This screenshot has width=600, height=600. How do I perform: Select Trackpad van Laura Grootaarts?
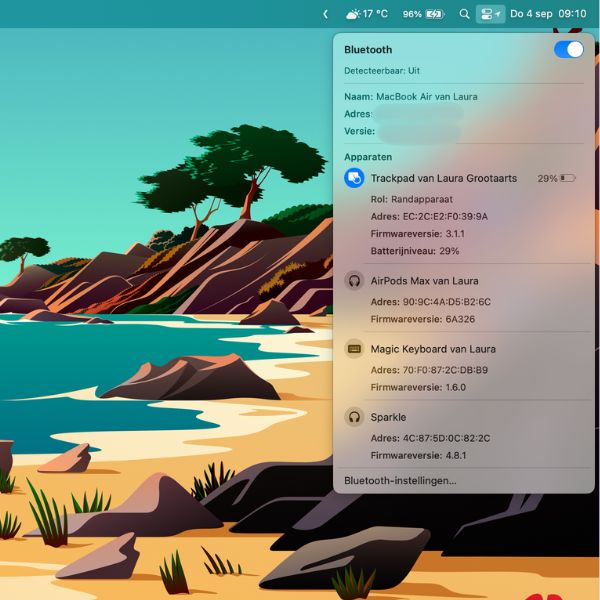pos(443,178)
